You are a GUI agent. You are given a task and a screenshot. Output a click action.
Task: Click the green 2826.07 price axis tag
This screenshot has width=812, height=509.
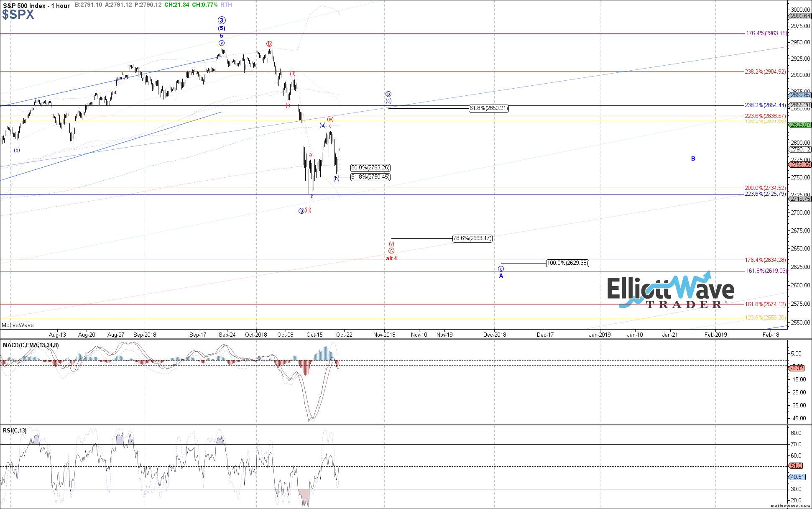(x=800, y=125)
